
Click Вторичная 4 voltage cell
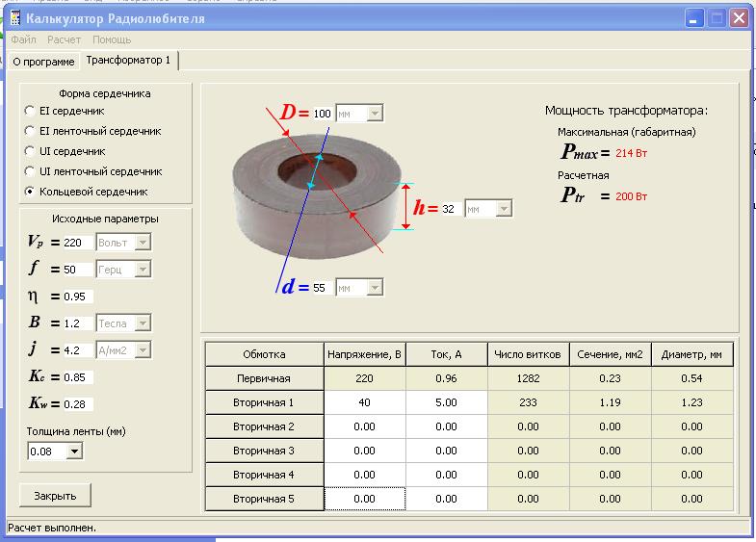[x=364, y=475]
